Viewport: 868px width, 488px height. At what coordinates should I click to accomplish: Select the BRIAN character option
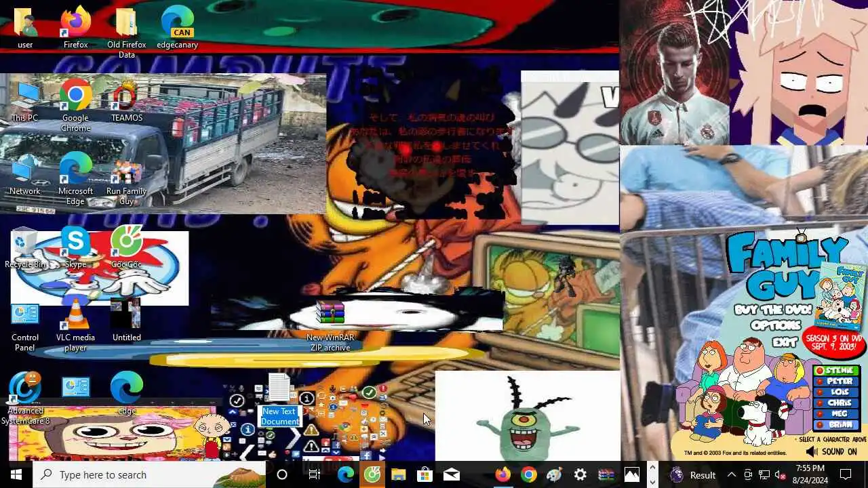coord(837,425)
